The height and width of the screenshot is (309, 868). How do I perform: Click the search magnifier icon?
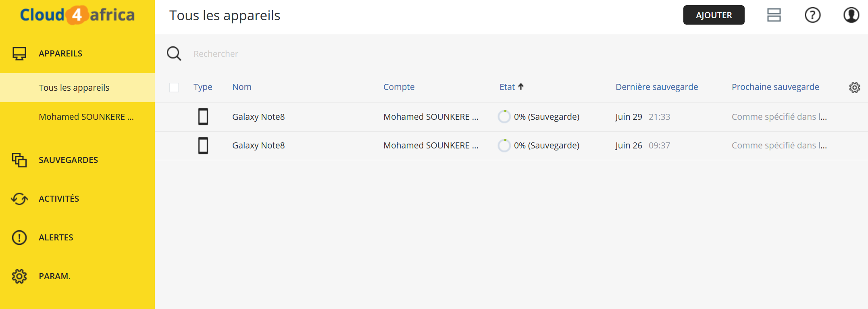(x=174, y=54)
